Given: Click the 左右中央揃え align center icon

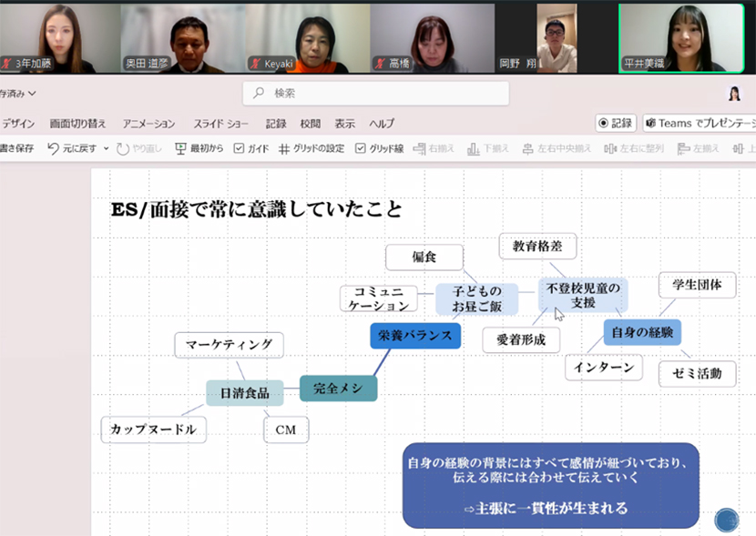Looking at the screenshot, I should (x=527, y=148).
